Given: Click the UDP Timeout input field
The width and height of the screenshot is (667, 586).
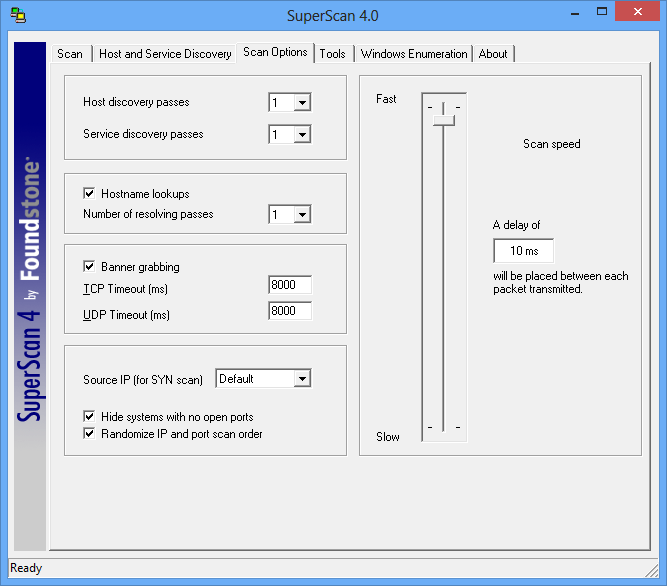Looking at the screenshot, I should (x=290, y=310).
